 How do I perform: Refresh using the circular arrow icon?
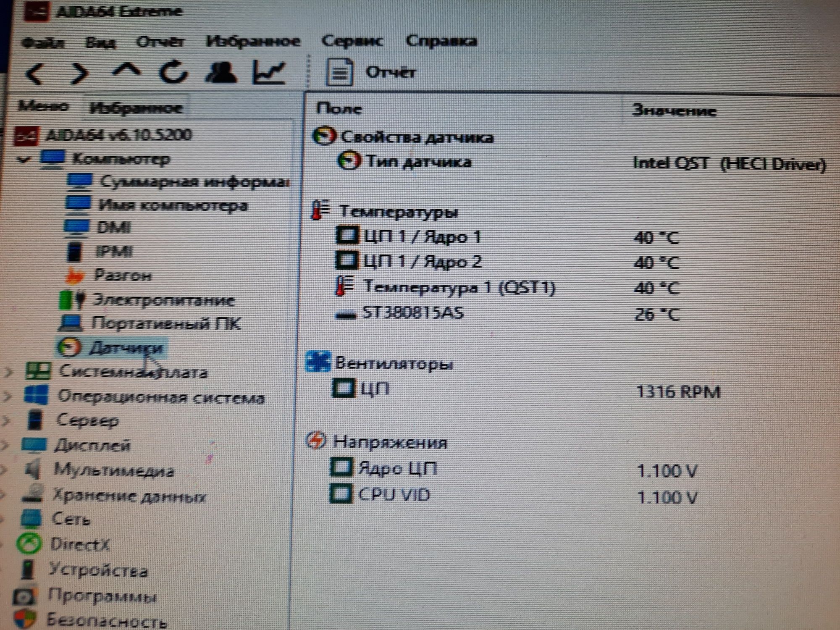[173, 72]
